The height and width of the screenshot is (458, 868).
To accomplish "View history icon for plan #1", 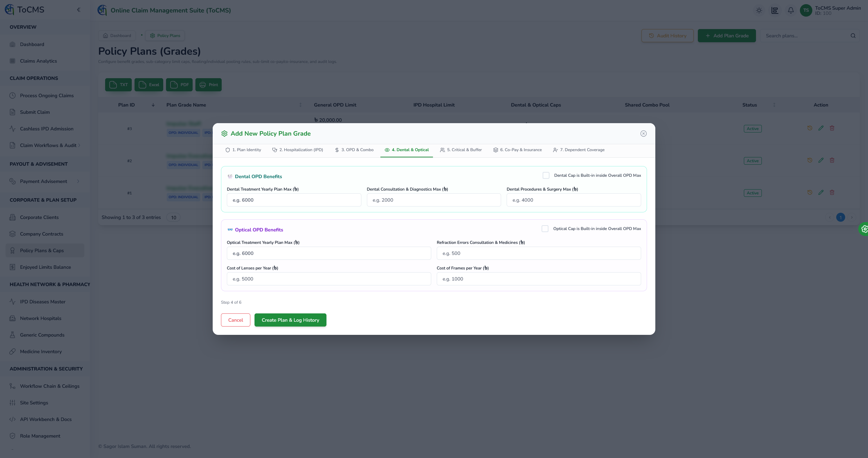I will [x=810, y=193].
